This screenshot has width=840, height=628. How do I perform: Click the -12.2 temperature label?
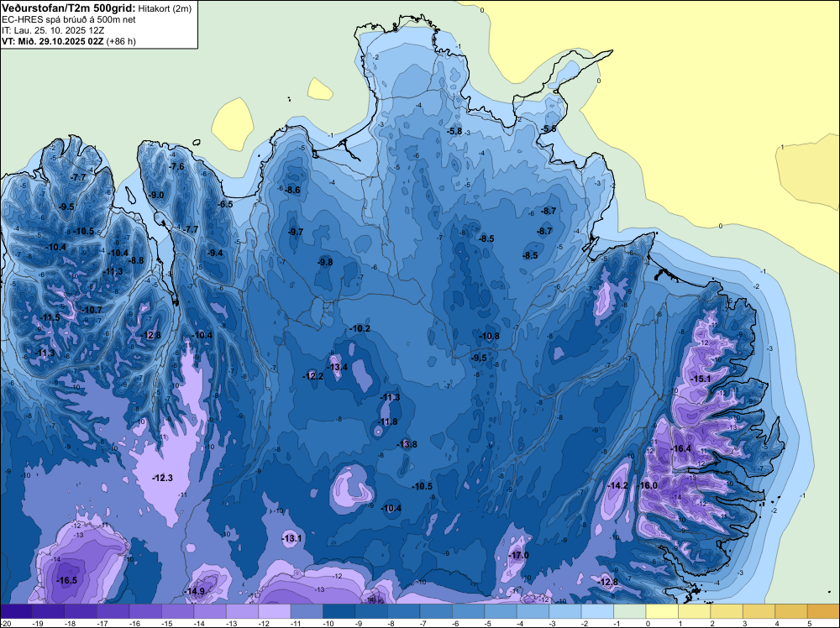tap(312, 376)
